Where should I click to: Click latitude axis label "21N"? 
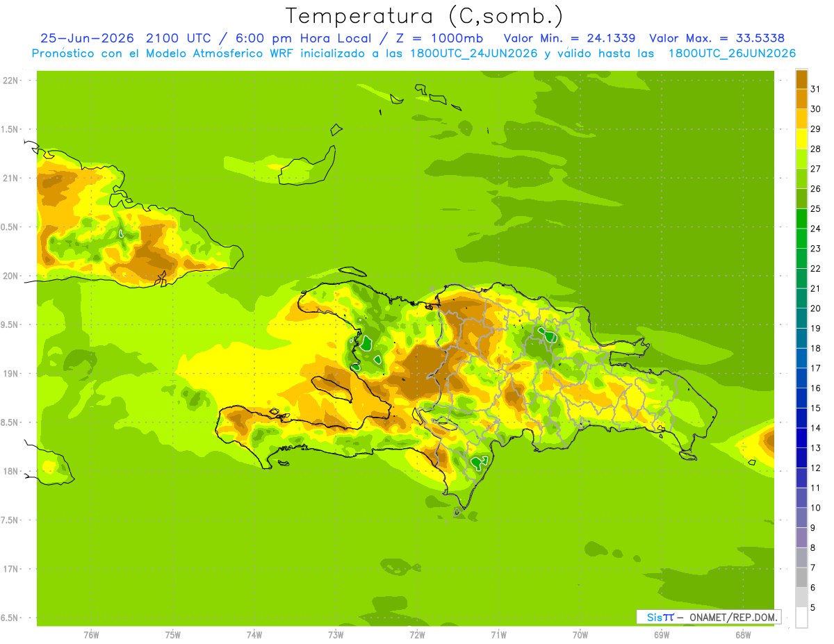coord(10,178)
